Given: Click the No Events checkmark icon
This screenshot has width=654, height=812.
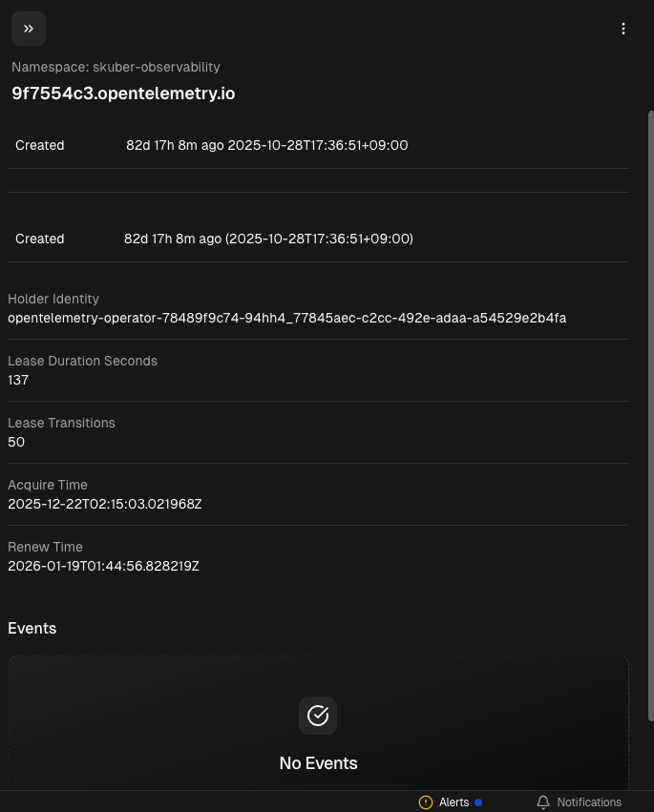Looking at the screenshot, I should tap(318, 716).
